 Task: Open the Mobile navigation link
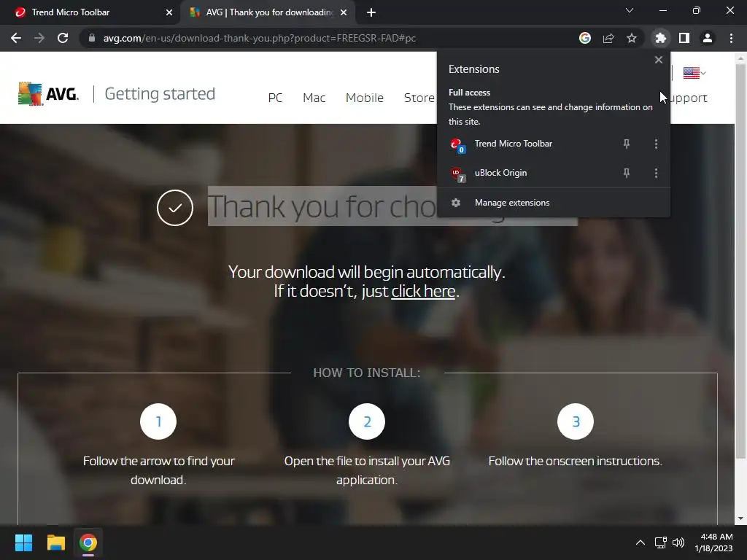coord(365,98)
